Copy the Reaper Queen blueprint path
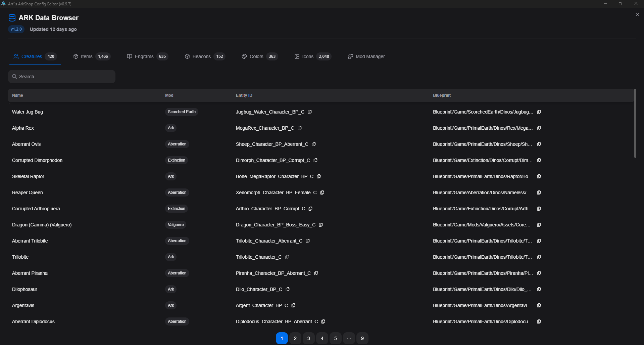Image resolution: width=644 pixels, height=345 pixels. (x=539, y=192)
